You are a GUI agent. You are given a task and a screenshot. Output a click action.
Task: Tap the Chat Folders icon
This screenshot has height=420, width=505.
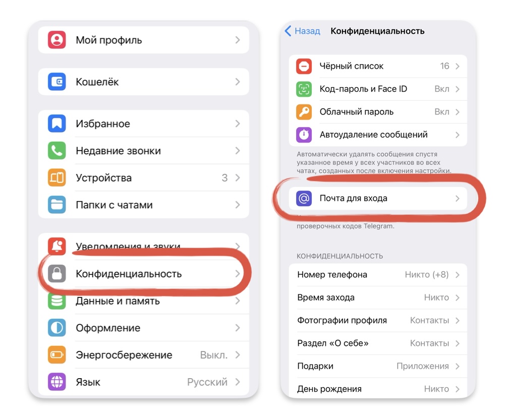coord(57,205)
